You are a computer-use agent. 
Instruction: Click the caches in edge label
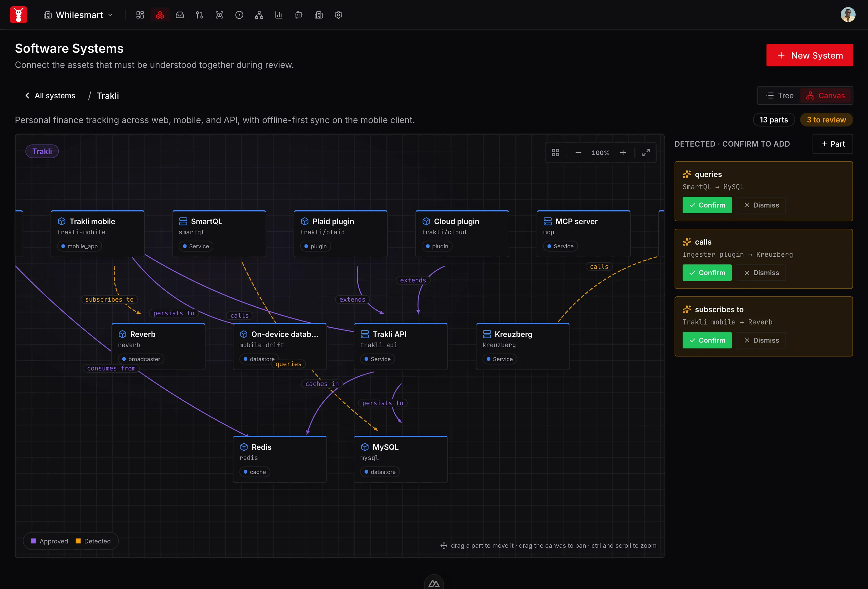click(322, 384)
